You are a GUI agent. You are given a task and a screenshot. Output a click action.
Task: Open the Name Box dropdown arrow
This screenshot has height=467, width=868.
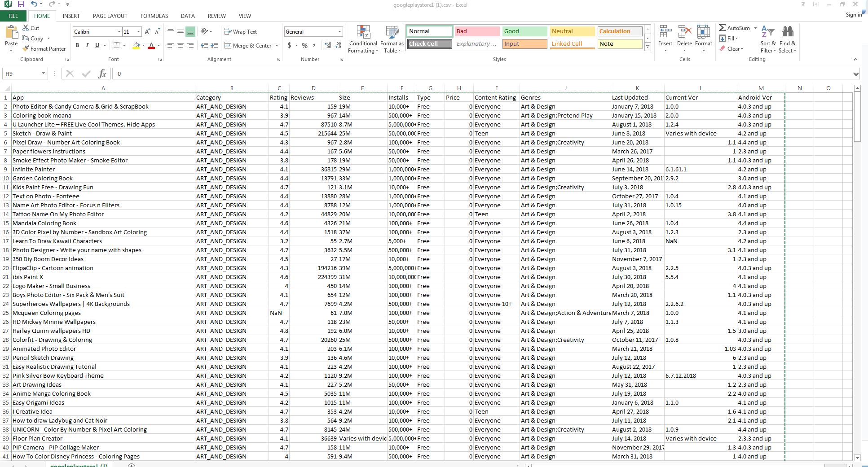(43, 74)
